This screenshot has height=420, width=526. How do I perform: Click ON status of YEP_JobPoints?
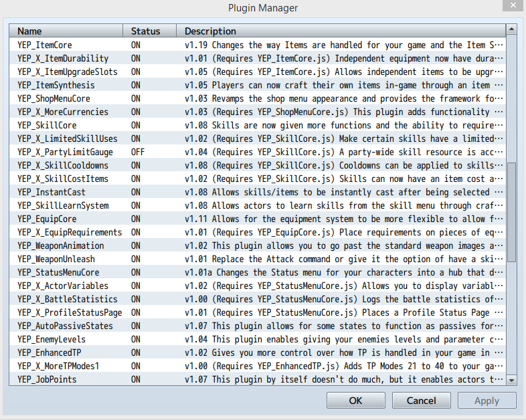click(136, 379)
